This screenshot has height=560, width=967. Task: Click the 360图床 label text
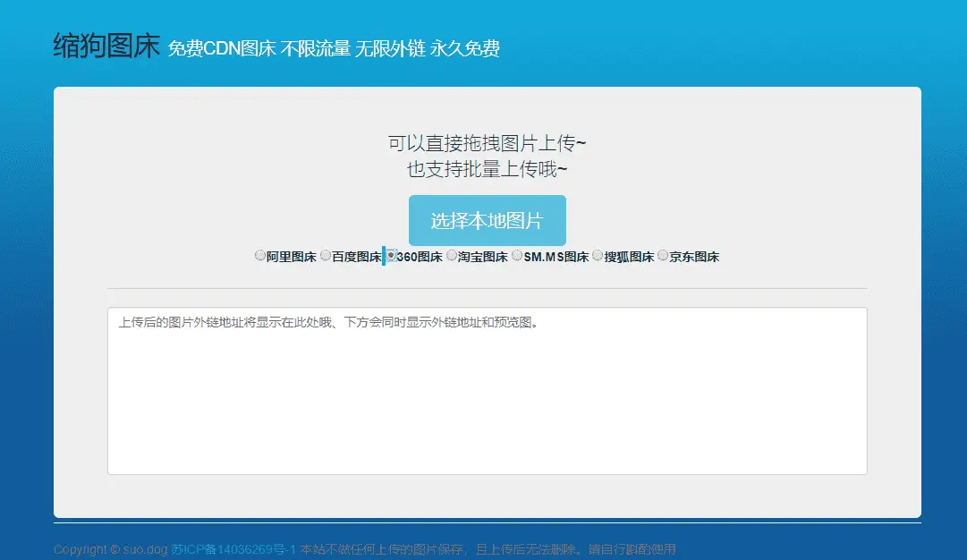[x=418, y=256]
